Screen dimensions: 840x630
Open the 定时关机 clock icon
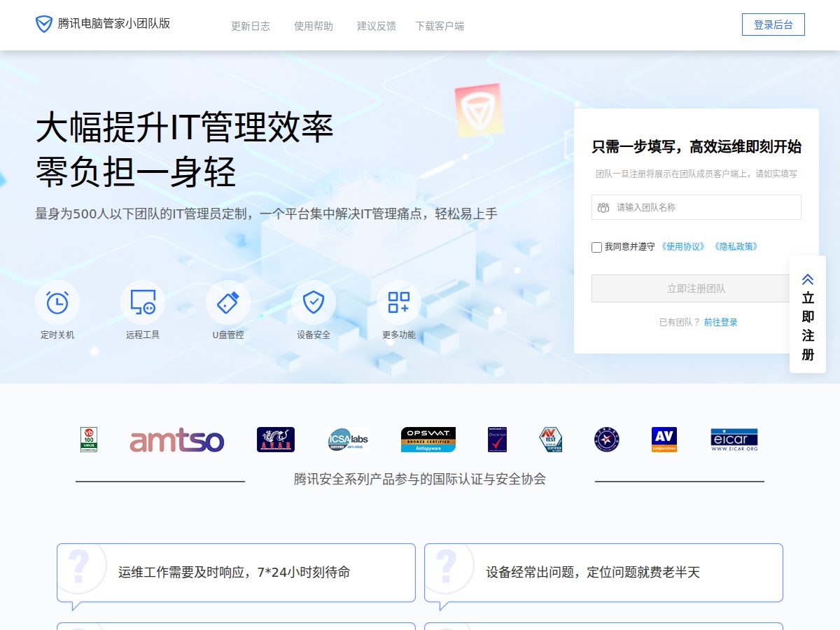coord(57,302)
